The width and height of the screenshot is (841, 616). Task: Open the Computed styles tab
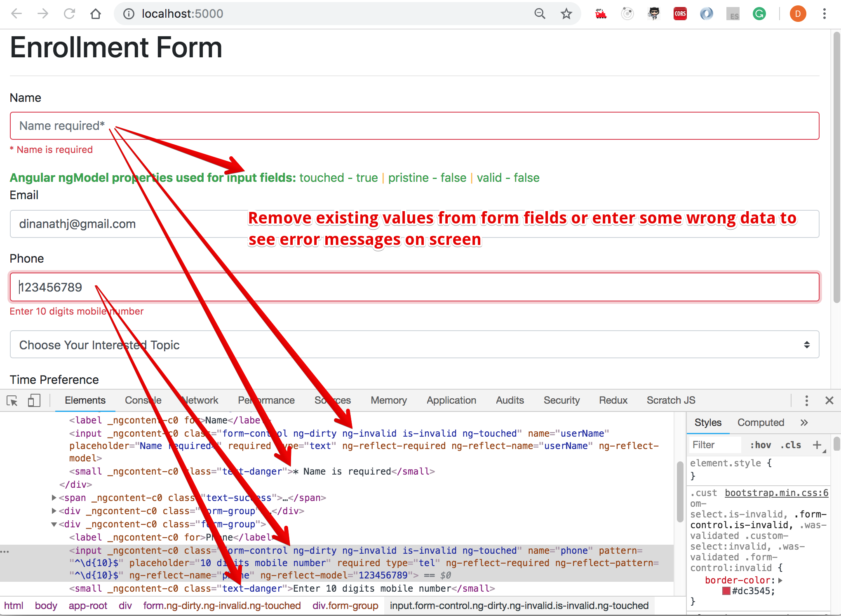pyautogui.click(x=761, y=423)
